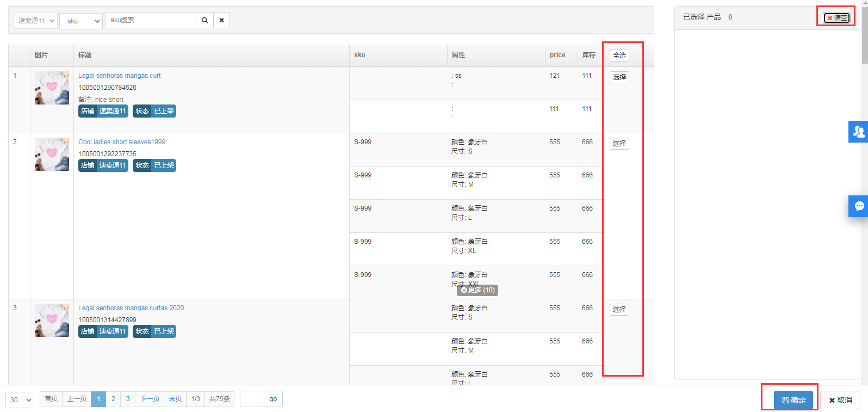Viewport: 868px width, 412px height.
Task: Click the 取消 cancel button
Action: click(840, 400)
